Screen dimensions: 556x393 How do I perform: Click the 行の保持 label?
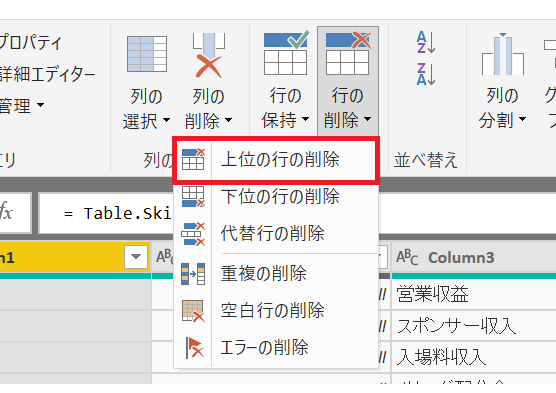pos(285,107)
